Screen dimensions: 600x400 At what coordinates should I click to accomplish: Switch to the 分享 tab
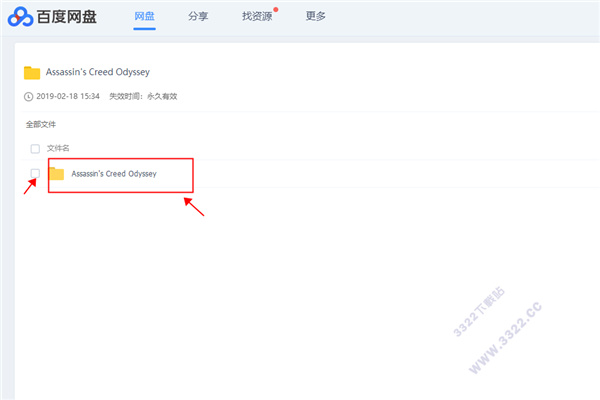click(198, 16)
